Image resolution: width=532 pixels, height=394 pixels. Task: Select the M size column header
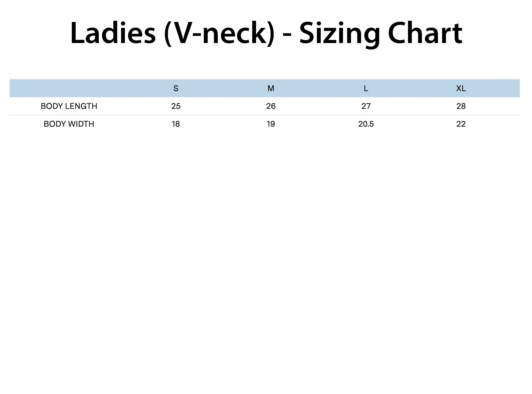tap(271, 88)
